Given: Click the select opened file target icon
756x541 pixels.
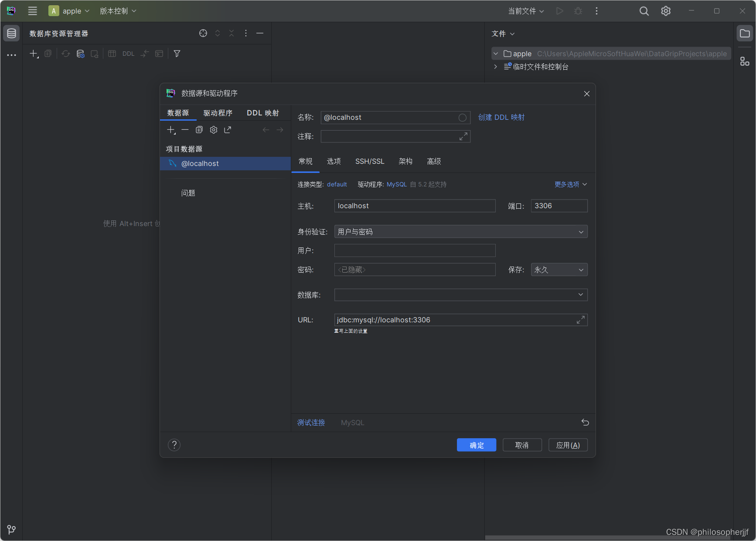Looking at the screenshot, I should click(203, 33).
